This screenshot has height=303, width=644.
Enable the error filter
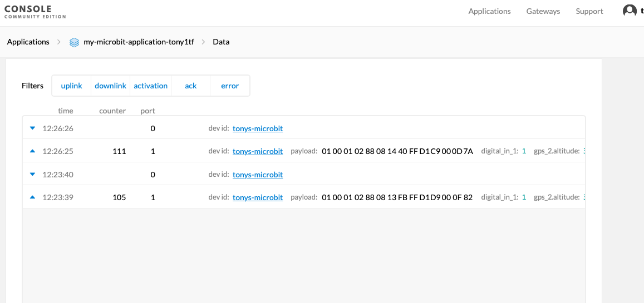[230, 86]
